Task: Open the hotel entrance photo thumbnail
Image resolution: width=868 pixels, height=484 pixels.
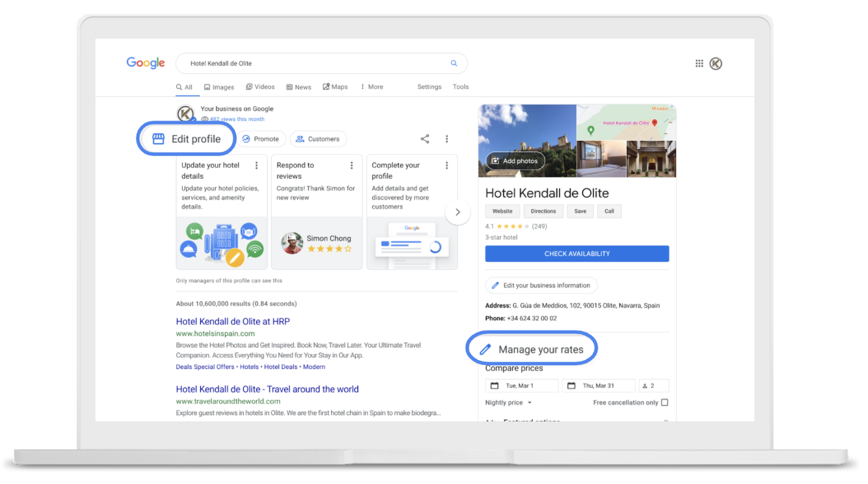Action: (x=651, y=159)
